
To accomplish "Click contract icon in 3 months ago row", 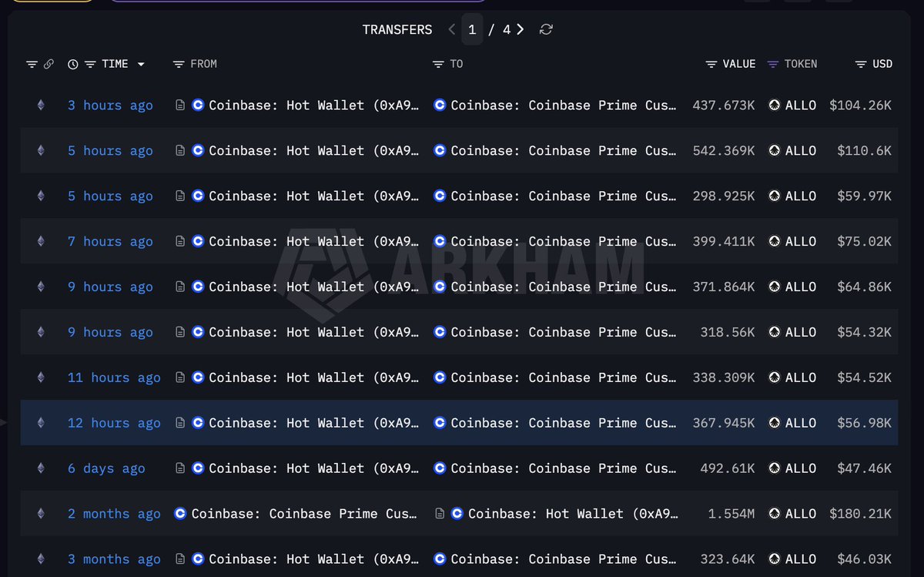I will click(180, 559).
